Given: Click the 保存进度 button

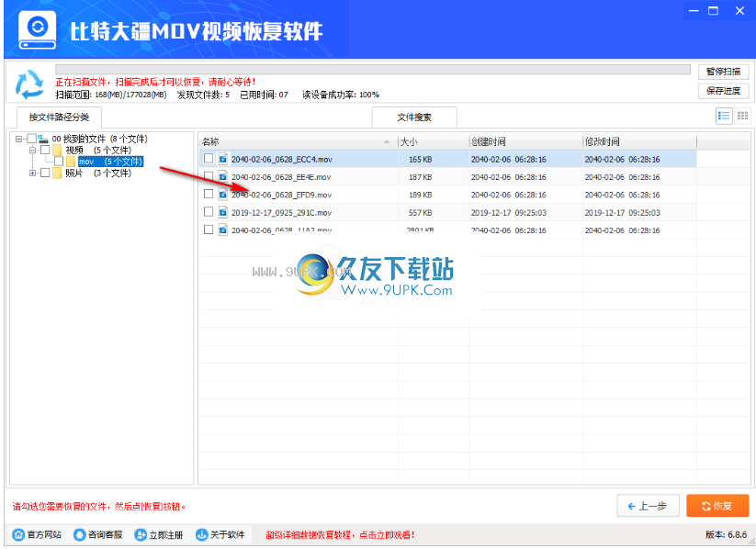Looking at the screenshot, I should [x=723, y=91].
